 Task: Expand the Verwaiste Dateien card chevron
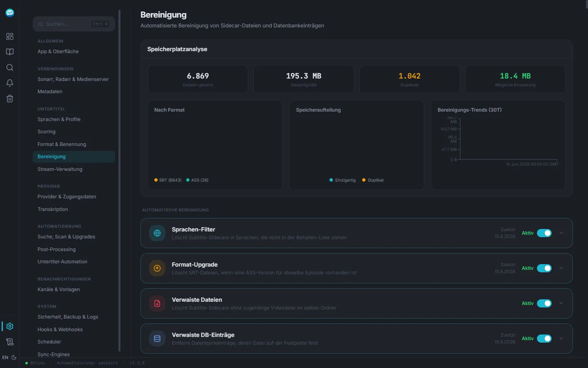click(x=561, y=303)
